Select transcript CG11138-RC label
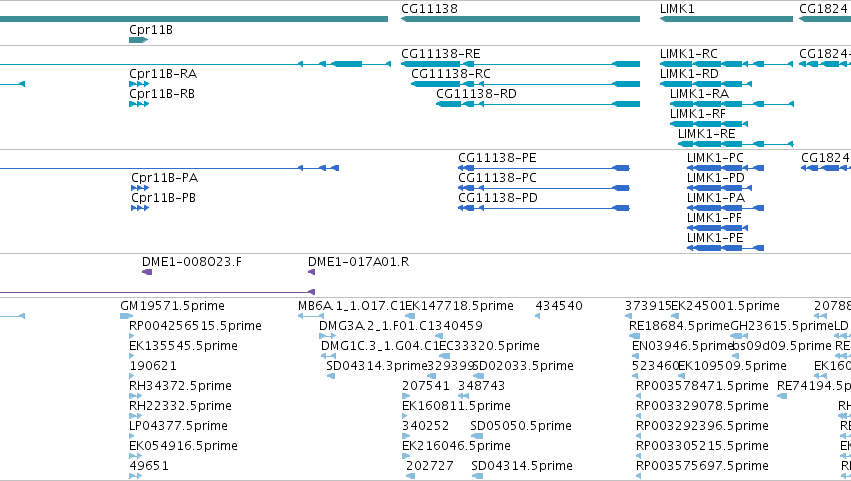The height and width of the screenshot is (481, 851). tap(451, 74)
